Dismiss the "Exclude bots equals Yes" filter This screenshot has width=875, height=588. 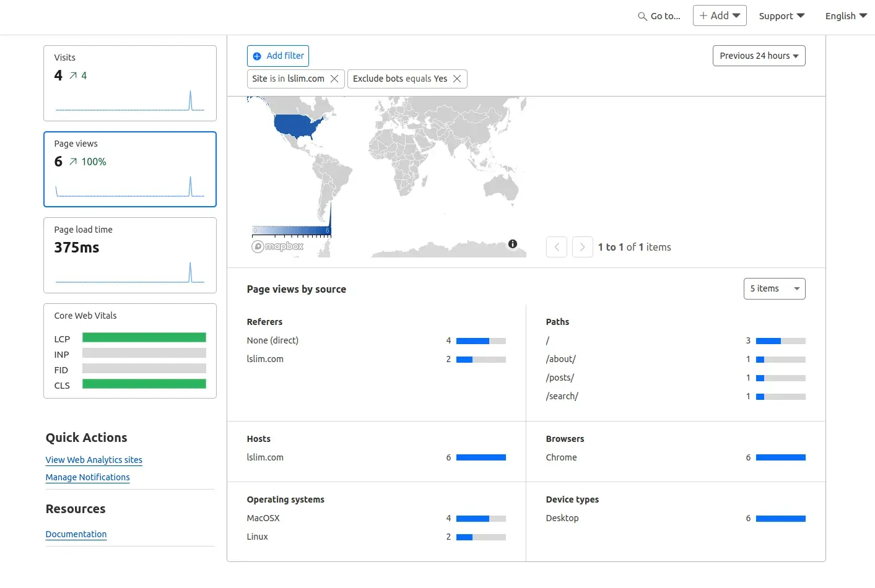coord(456,79)
